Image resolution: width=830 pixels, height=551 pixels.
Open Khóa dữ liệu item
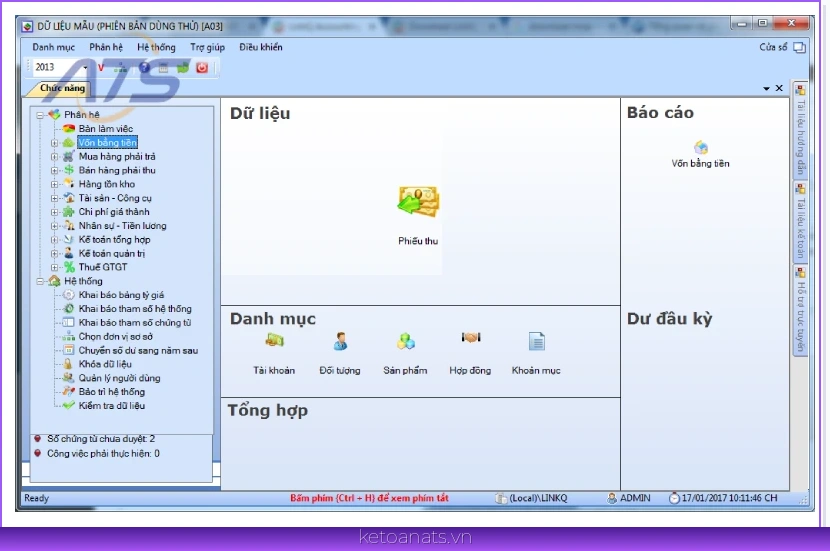pyautogui.click(x=105, y=364)
